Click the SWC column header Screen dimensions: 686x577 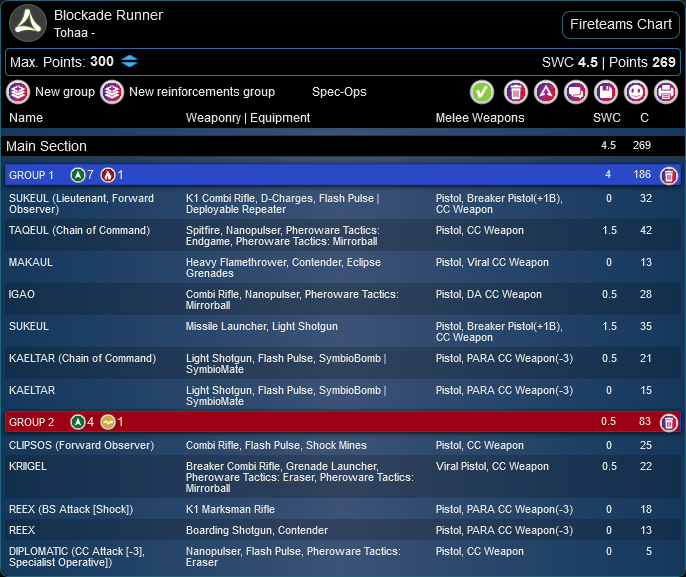607,118
